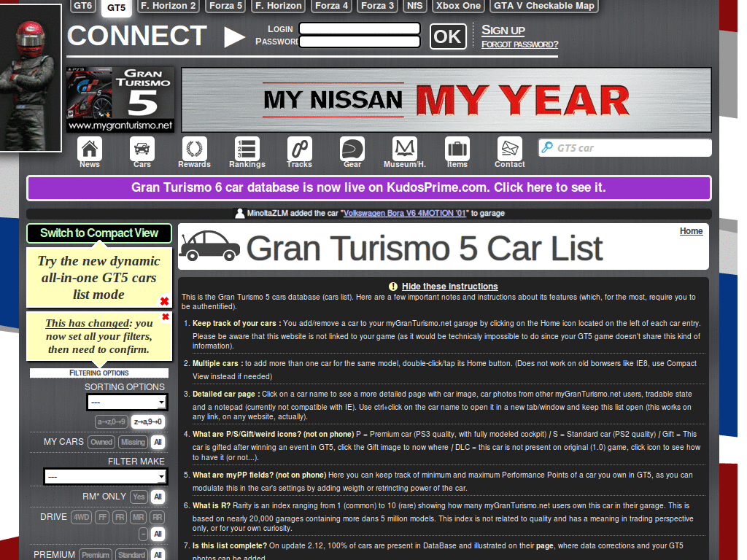Click the Gran Turismo 5 logo thumbnail
Screen dimensions: 747x560
[120, 99]
